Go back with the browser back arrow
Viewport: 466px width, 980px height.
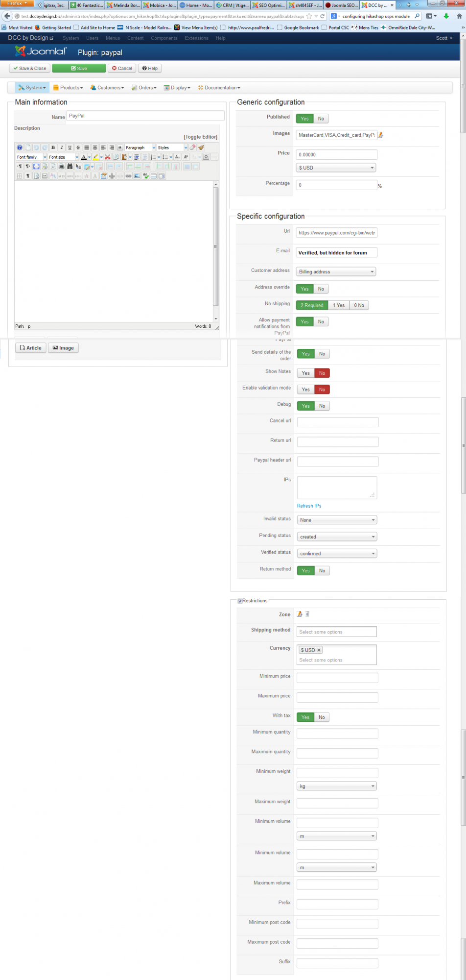pyautogui.click(x=7, y=16)
